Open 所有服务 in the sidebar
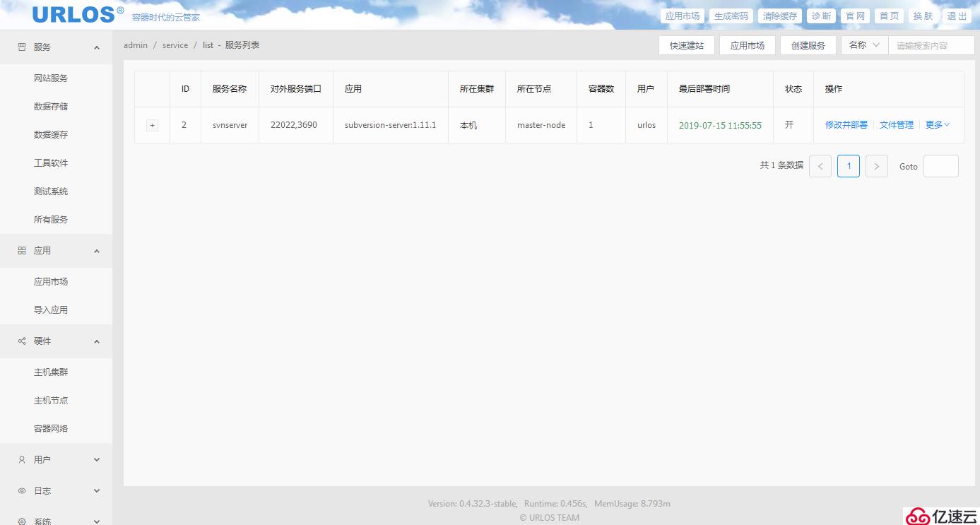 point(51,220)
